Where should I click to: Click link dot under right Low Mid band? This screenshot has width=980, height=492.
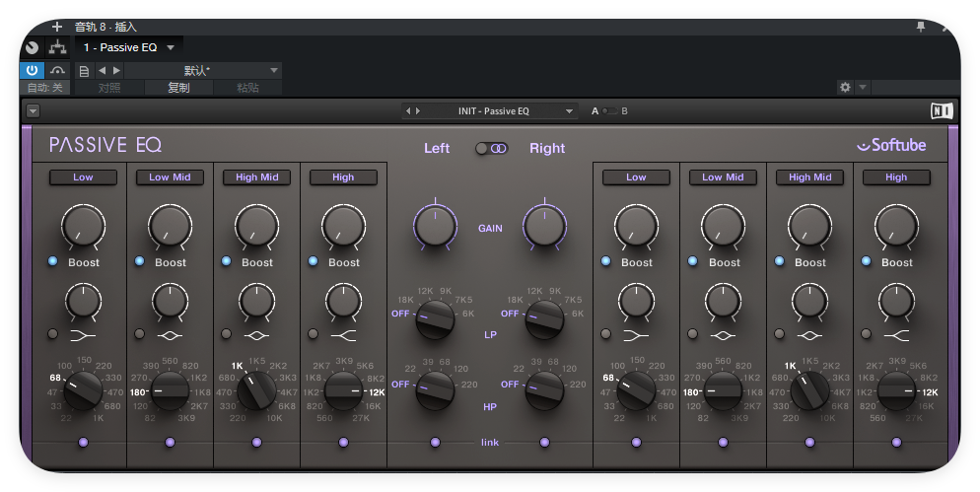tap(723, 442)
